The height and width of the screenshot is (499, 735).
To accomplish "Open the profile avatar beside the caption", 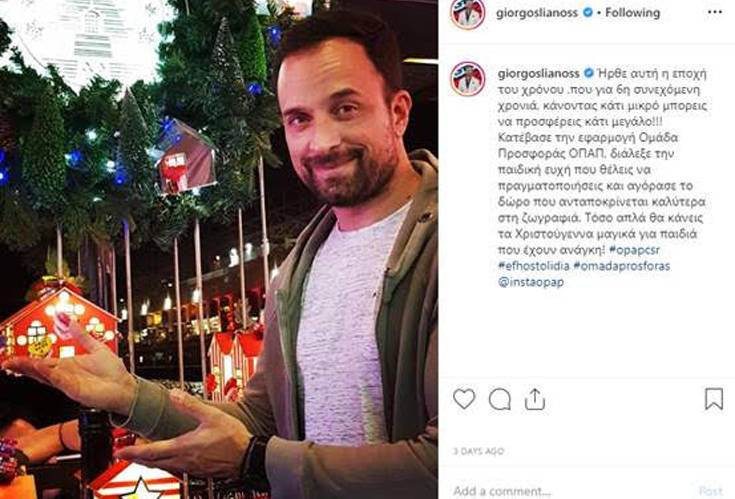I will point(467,79).
